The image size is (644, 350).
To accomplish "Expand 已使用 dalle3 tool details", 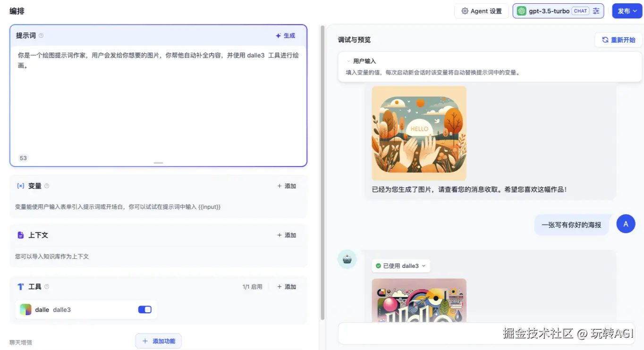I will click(400, 266).
